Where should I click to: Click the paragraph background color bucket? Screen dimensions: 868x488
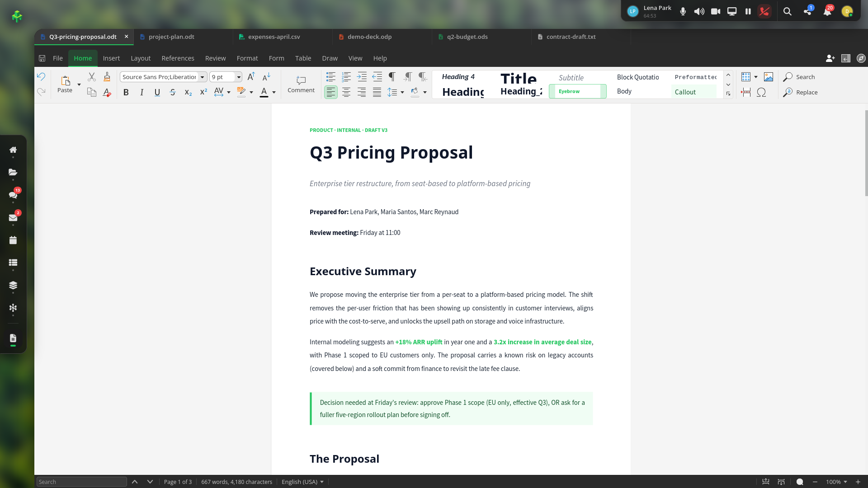415,92
